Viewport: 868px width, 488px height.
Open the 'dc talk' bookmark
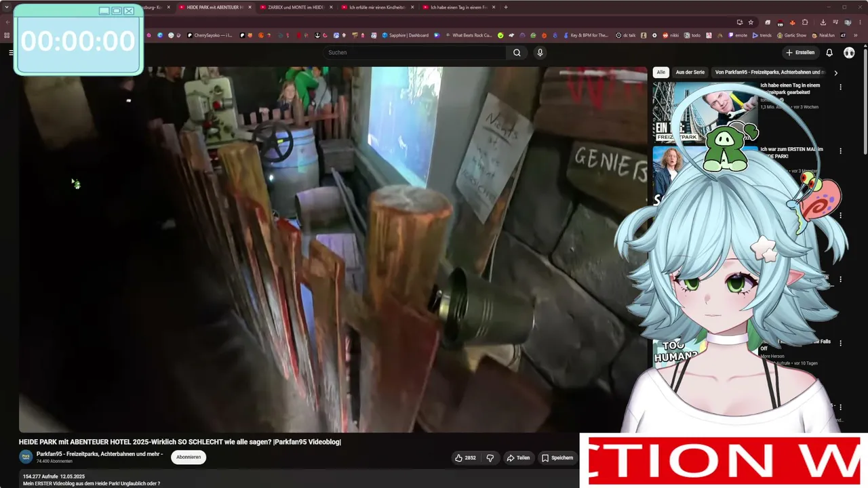(627, 35)
